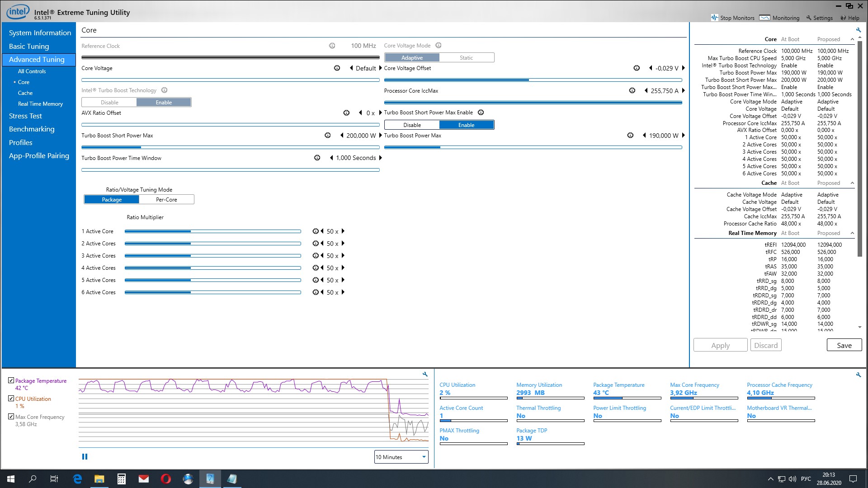Click wrench icon above monitoring graph
868x488 pixels.
point(425,374)
